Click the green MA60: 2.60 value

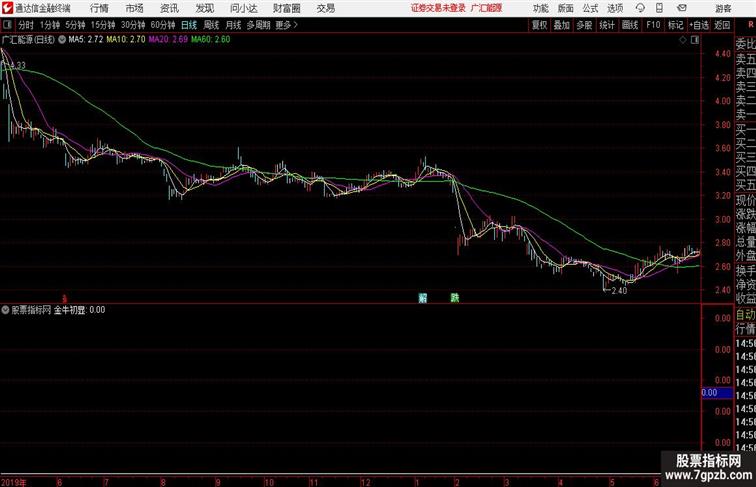coord(211,40)
